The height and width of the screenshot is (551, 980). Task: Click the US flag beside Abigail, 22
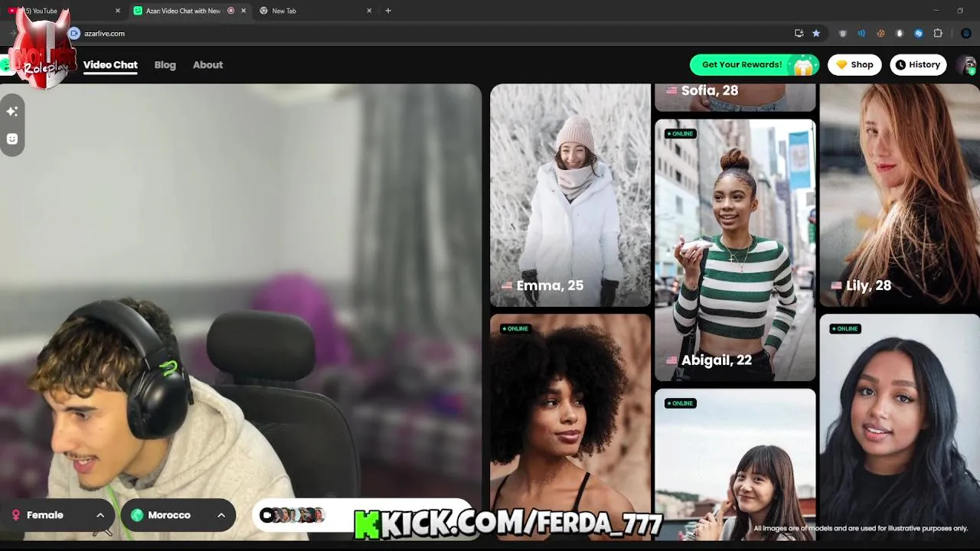[671, 360]
